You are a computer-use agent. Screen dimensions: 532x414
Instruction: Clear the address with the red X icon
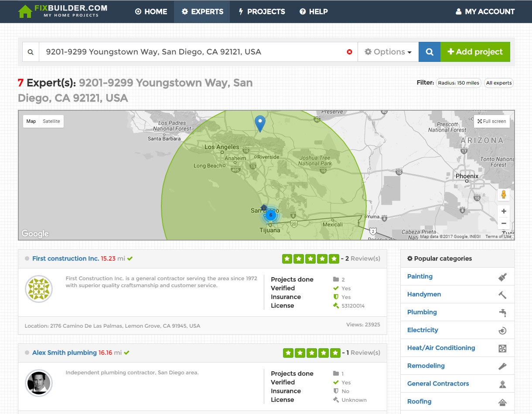click(349, 52)
